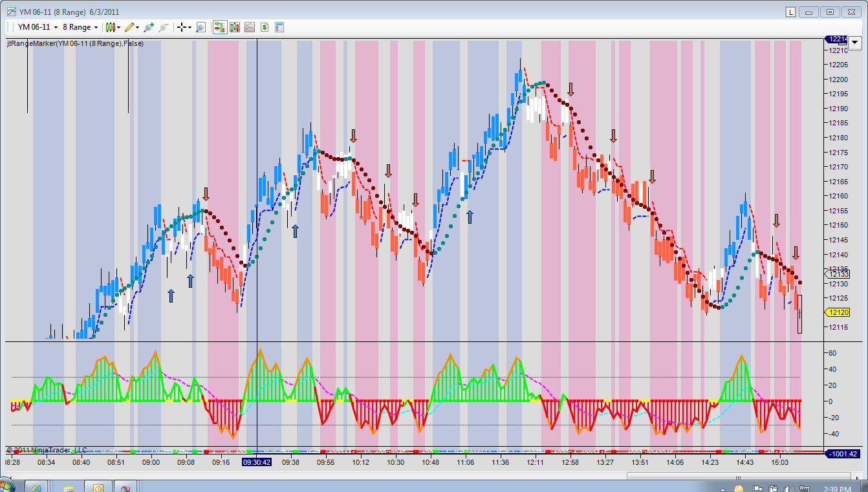Open the indicators chart icon
Viewport: 868px width, 492px height.
coord(249,27)
